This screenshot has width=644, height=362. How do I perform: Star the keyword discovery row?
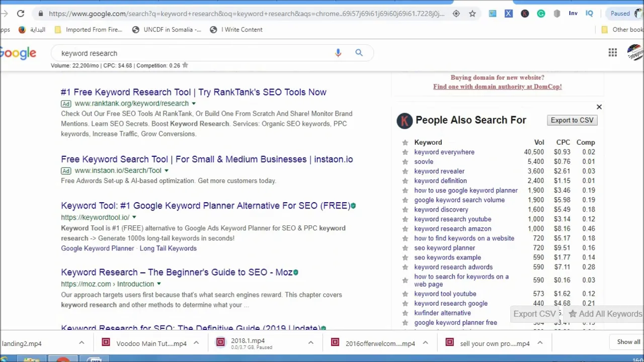[405, 209]
